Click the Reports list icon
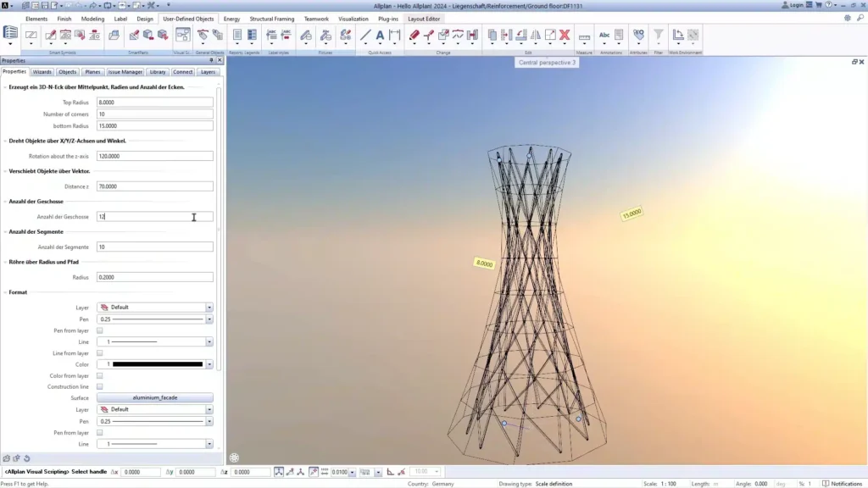This screenshot has width=868, height=488. [237, 35]
